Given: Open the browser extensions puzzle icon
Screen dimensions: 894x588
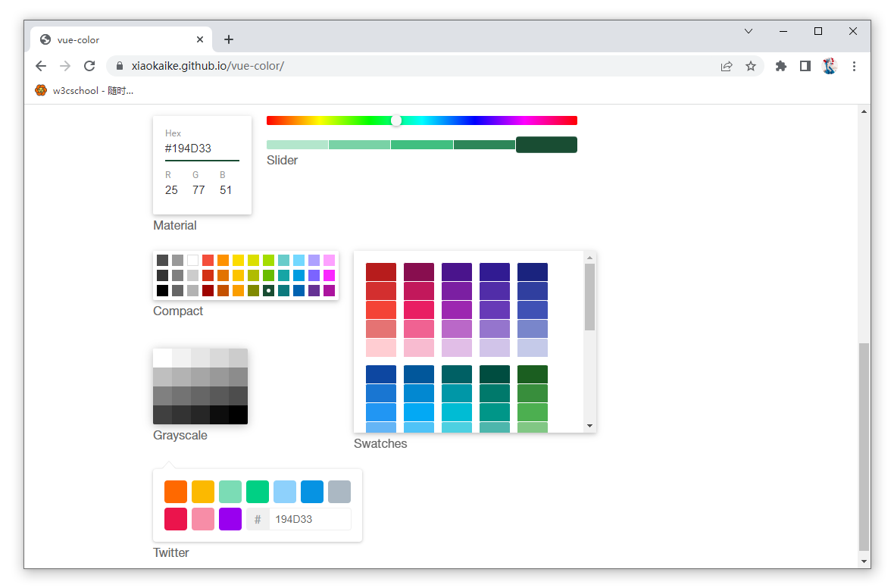Looking at the screenshot, I should point(781,66).
